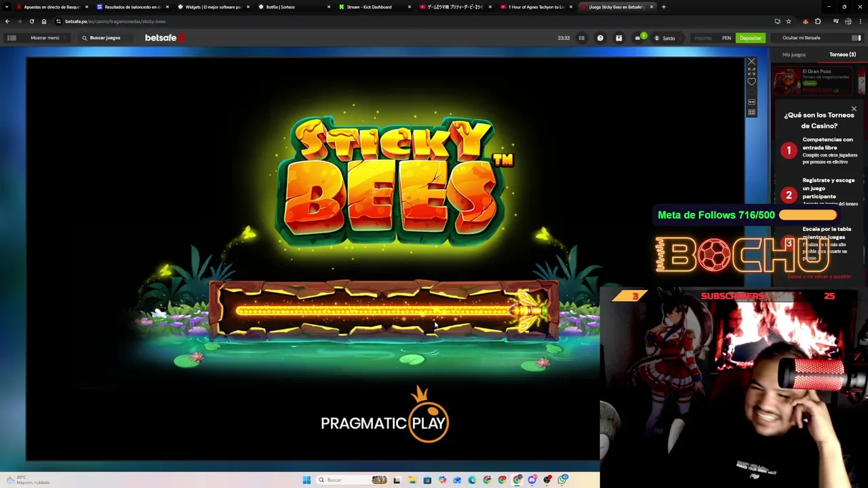Viewport: 868px width, 488px height.
Task: Select the two-game split view layout icon
Action: pyautogui.click(x=751, y=102)
